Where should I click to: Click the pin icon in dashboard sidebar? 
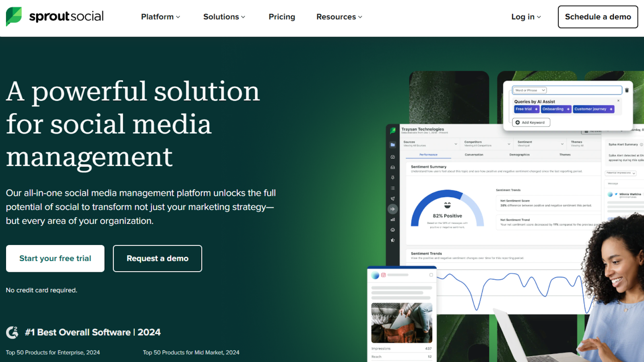coord(393,177)
